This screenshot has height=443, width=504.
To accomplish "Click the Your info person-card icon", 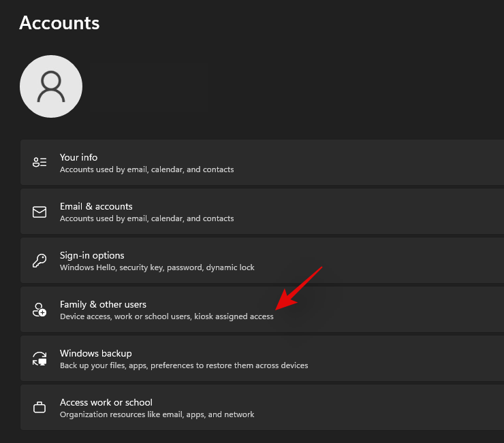I will (x=40, y=163).
